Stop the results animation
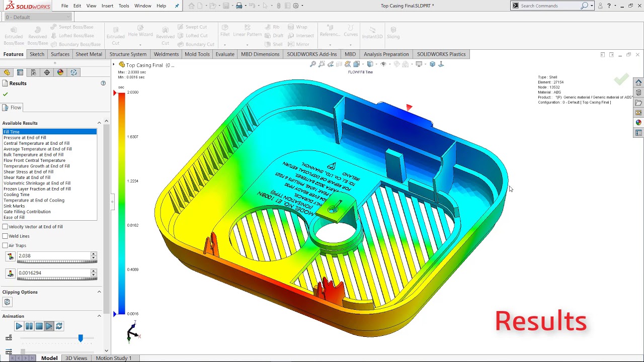The image size is (644, 362). (39, 326)
